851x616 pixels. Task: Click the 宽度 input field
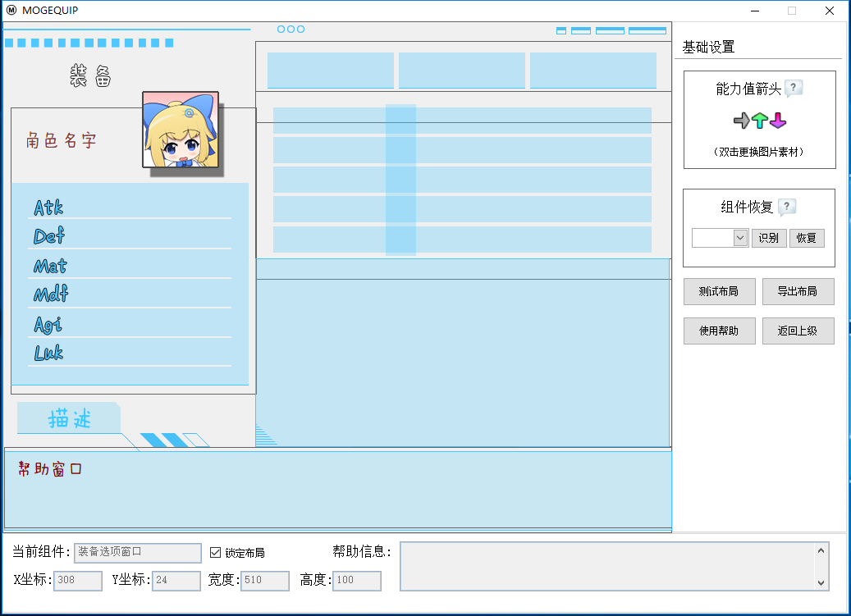point(265,581)
